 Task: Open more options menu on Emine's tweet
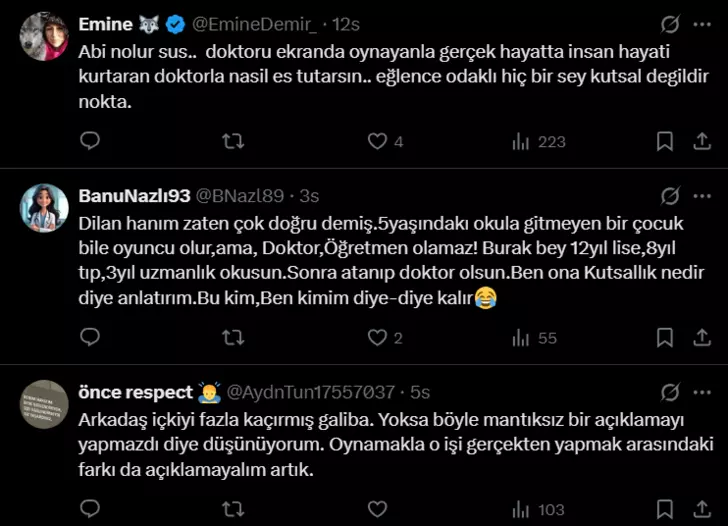(x=702, y=24)
